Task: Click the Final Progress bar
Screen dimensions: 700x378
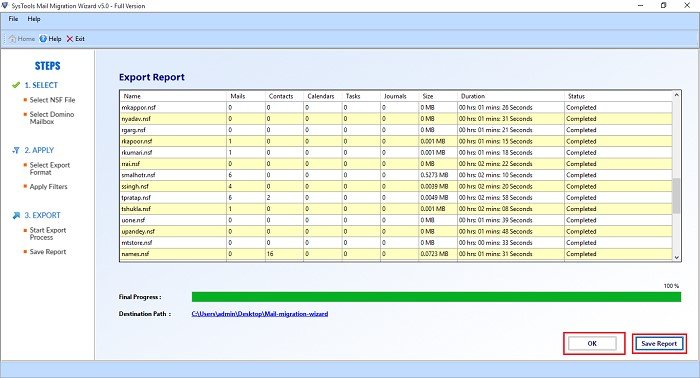Action: [436, 297]
